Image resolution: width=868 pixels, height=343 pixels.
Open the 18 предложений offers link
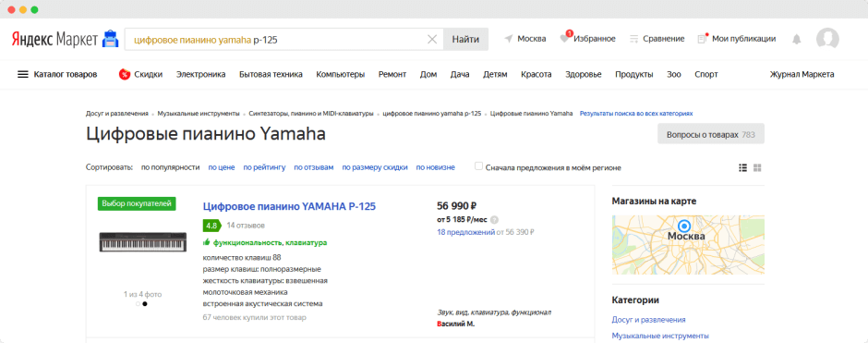(x=466, y=232)
